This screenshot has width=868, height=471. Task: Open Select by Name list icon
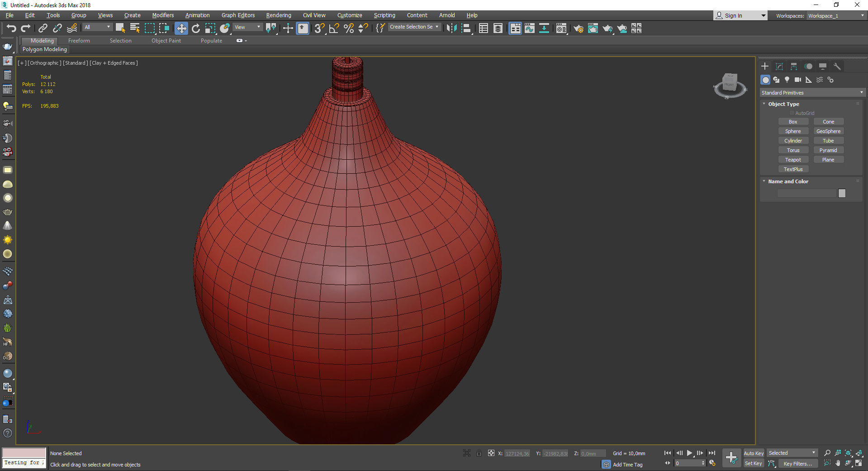tap(135, 29)
